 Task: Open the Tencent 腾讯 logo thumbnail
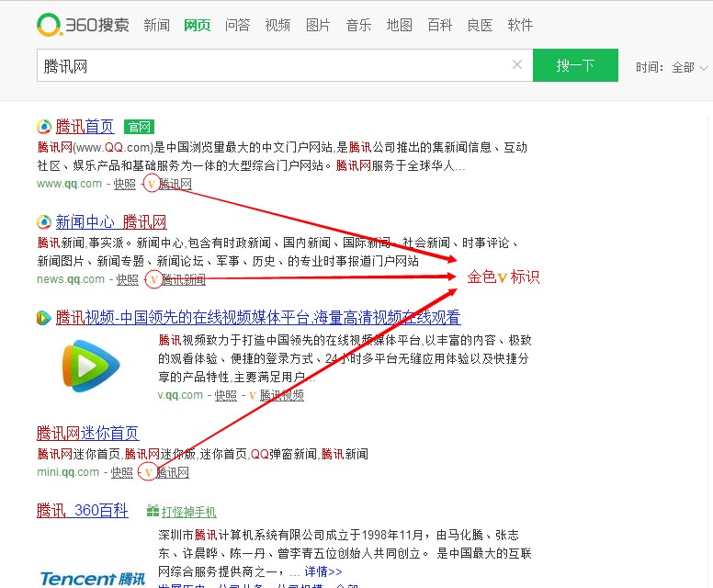(x=92, y=579)
